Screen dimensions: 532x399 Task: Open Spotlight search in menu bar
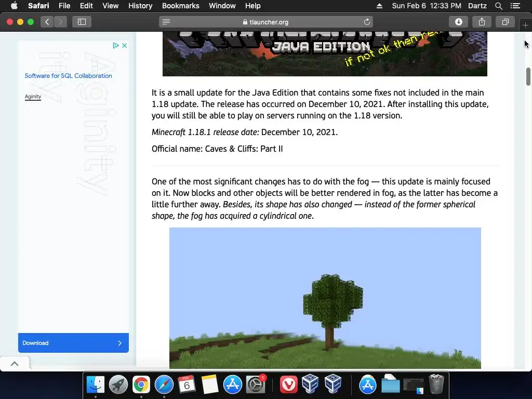499,6
